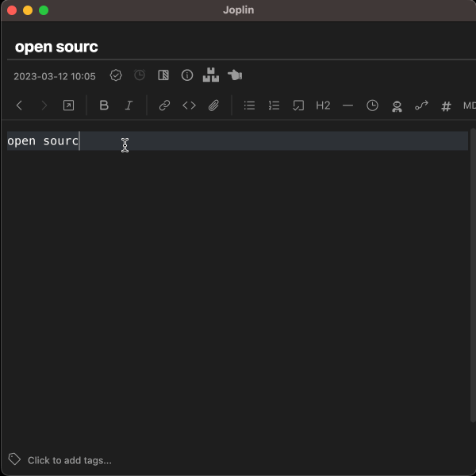The width and height of the screenshot is (476, 476).
Task: Click the editor vertical scrollbar
Action: [473, 275]
